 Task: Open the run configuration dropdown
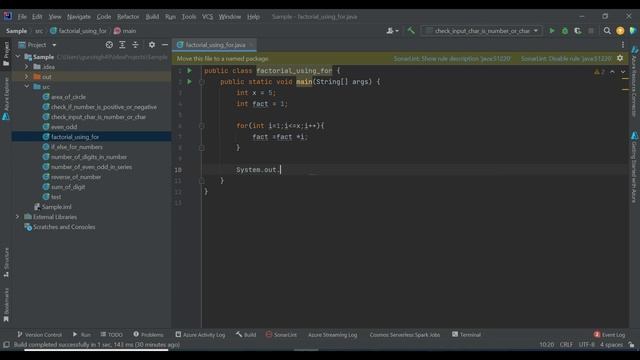482,31
